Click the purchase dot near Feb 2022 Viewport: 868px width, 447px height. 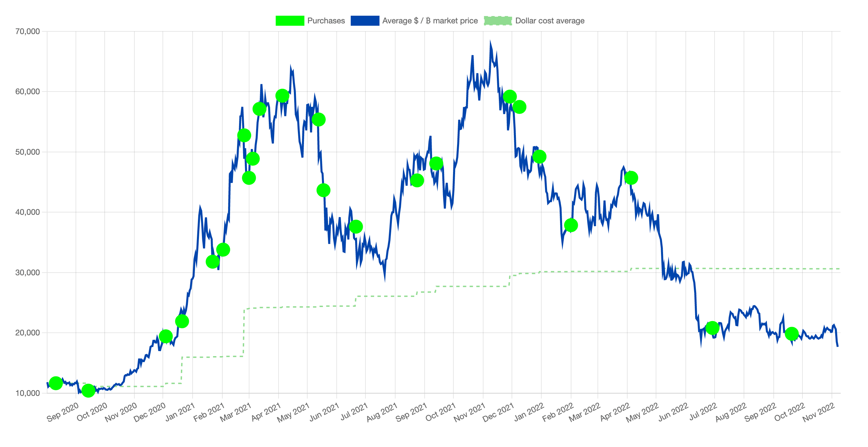(571, 225)
